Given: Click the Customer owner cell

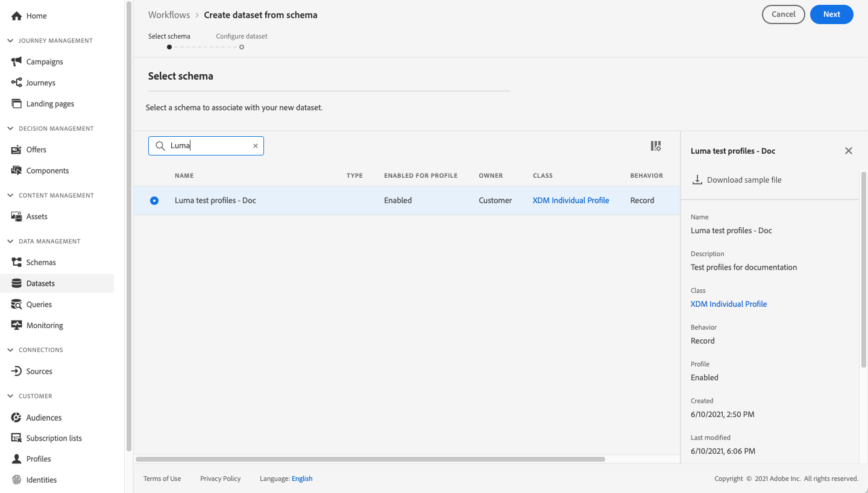Looking at the screenshot, I should coord(495,201).
